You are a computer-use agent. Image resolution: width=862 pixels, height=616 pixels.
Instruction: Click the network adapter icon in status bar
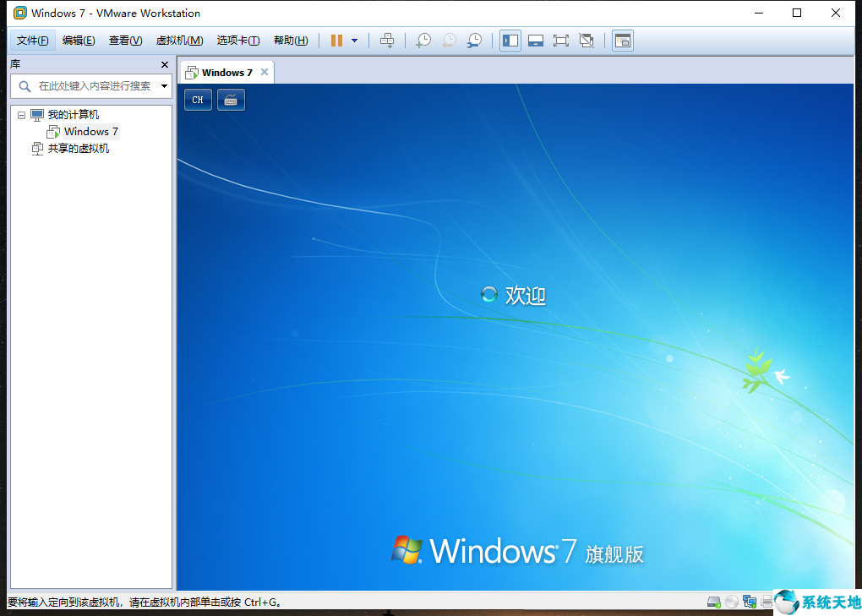coord(749,602)
